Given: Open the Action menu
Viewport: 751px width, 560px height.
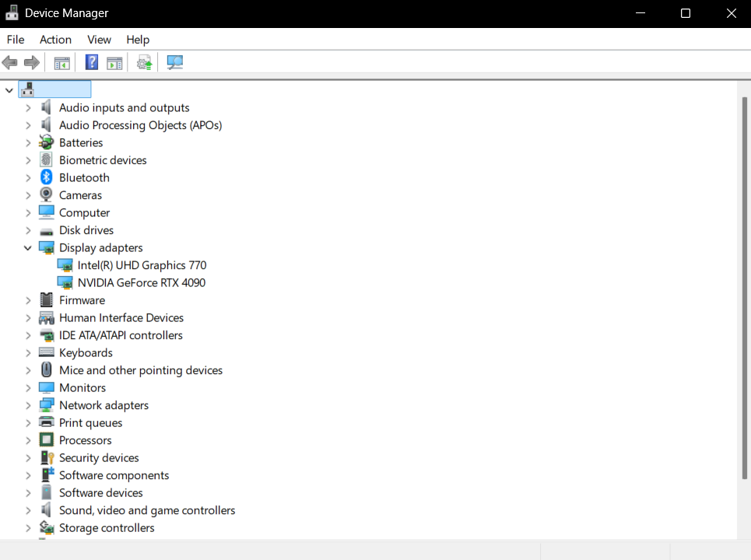Looking at the screenshot, I should pos(55,40).
